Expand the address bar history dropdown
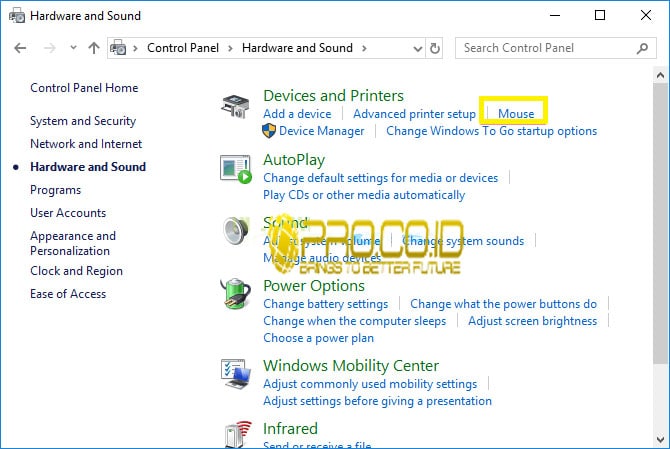Image resolution: width=670 pixels, height=449 pixels. pyautogui.click(x=418, y=49)
